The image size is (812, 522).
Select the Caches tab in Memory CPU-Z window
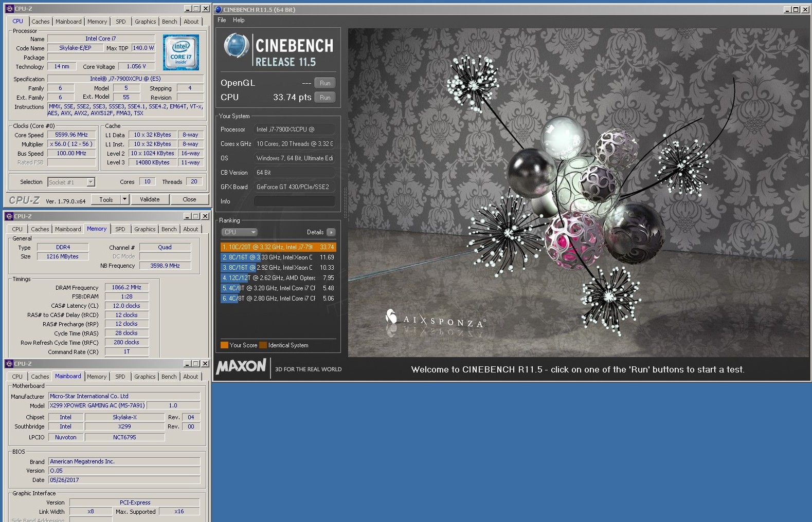tap(40, 229)
